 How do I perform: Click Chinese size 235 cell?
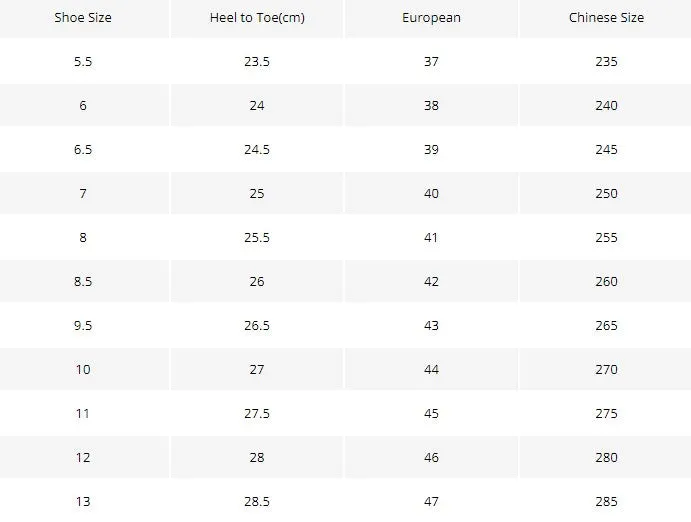(606, 61)
